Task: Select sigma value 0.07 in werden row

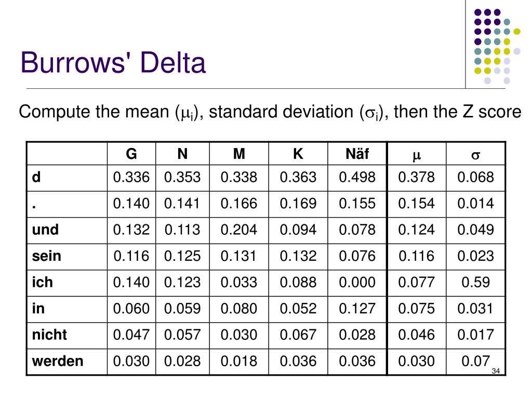Action: point(476,361)
